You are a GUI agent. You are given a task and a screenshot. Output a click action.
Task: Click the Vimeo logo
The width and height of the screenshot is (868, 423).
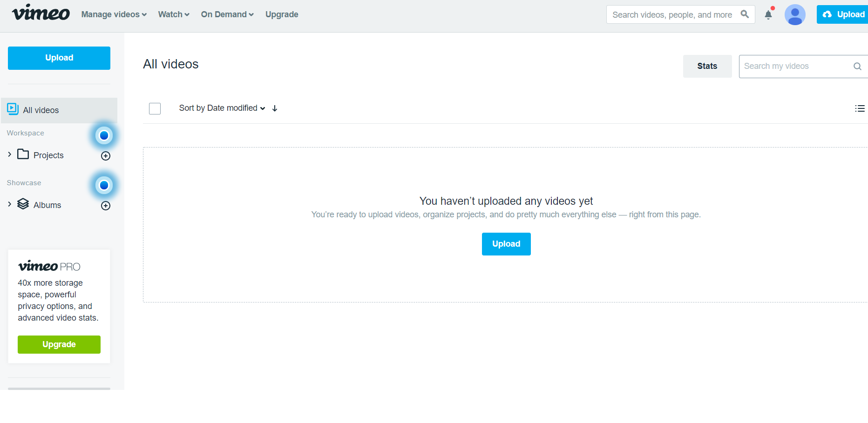tap(41, 13)
